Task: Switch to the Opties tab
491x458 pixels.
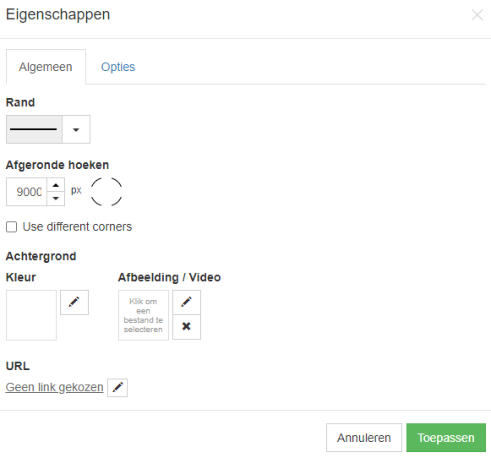Action: click(x=118, y=67)
